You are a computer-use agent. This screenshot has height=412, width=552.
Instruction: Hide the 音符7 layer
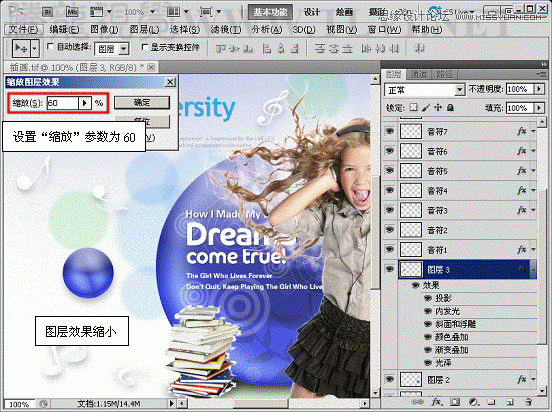click(x=389, y=131)
